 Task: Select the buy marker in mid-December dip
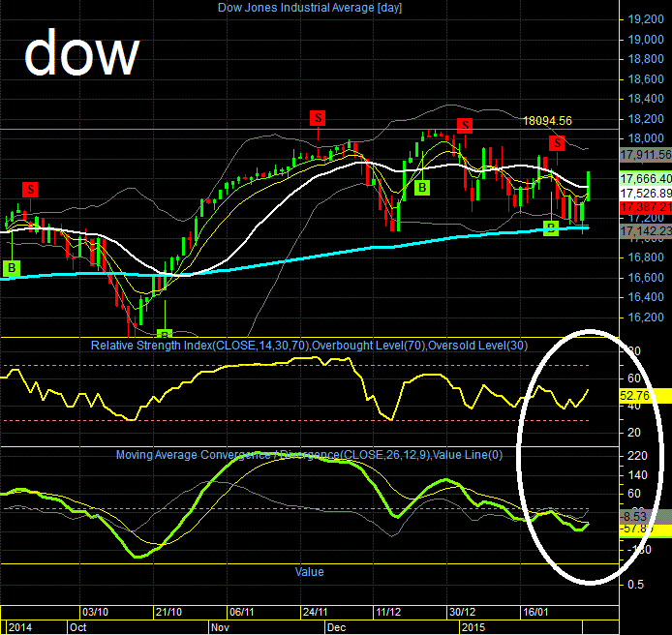tap(422, 187)
